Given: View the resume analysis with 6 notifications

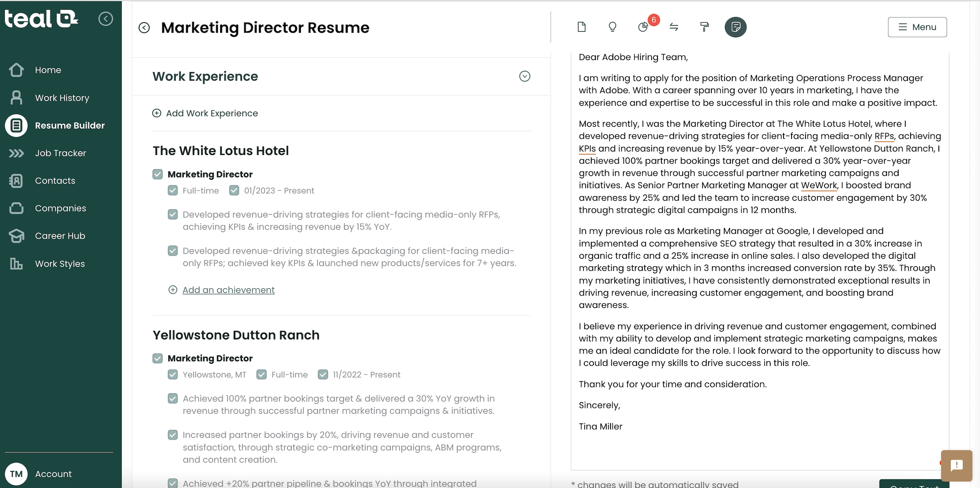Looking at the screenshot, I should pos(643,27).
